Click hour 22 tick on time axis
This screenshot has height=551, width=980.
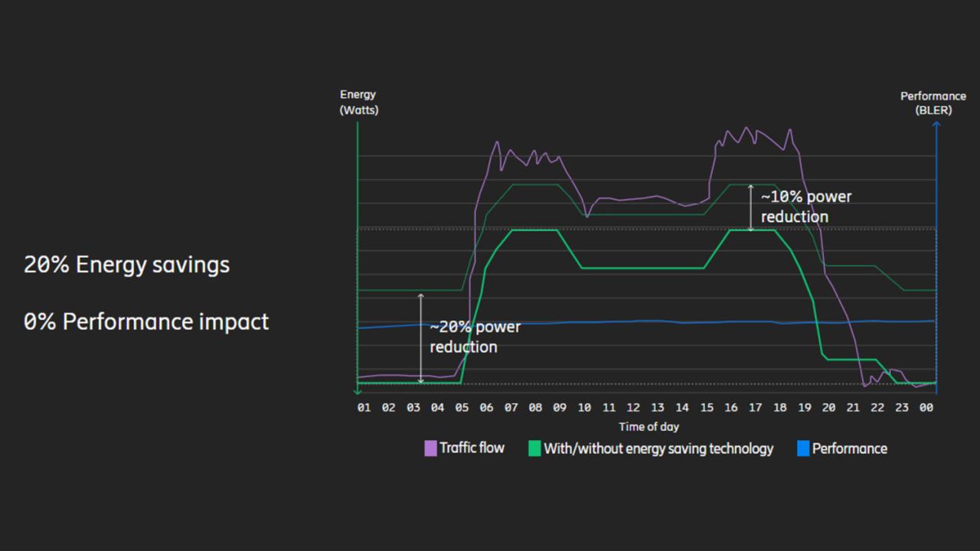coord(877,408)
